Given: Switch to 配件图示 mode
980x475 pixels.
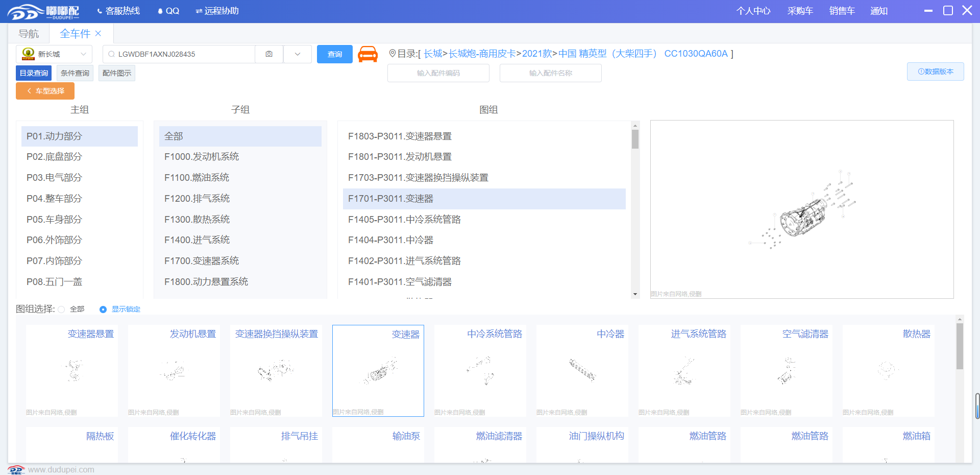Looking at the screenshot, I should coord(117,73).
